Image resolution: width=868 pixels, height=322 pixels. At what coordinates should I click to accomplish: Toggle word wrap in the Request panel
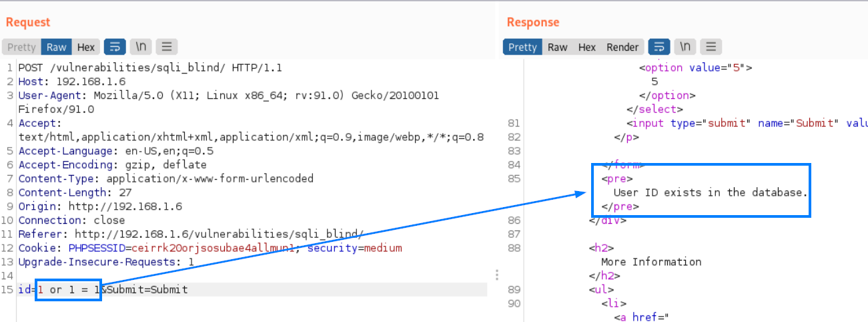point(114,47)
